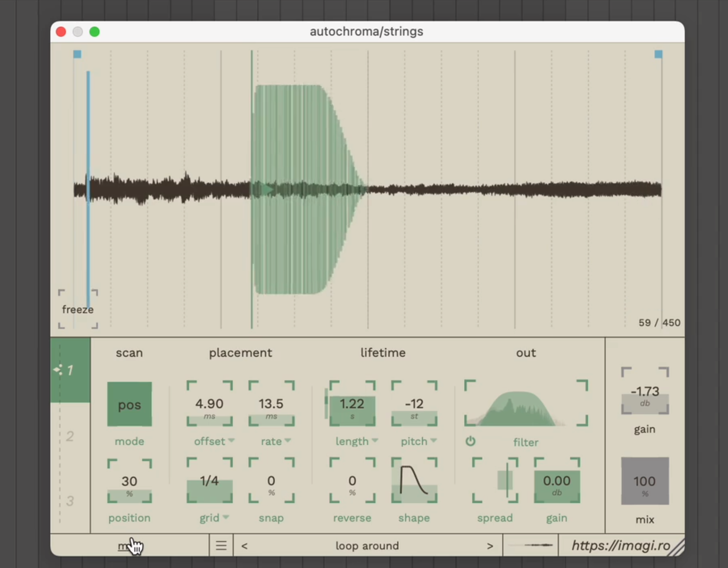The width and height of the screenshot is (728, 568).
Task: Click the filter spectrum display
Action: click(526, 404)
